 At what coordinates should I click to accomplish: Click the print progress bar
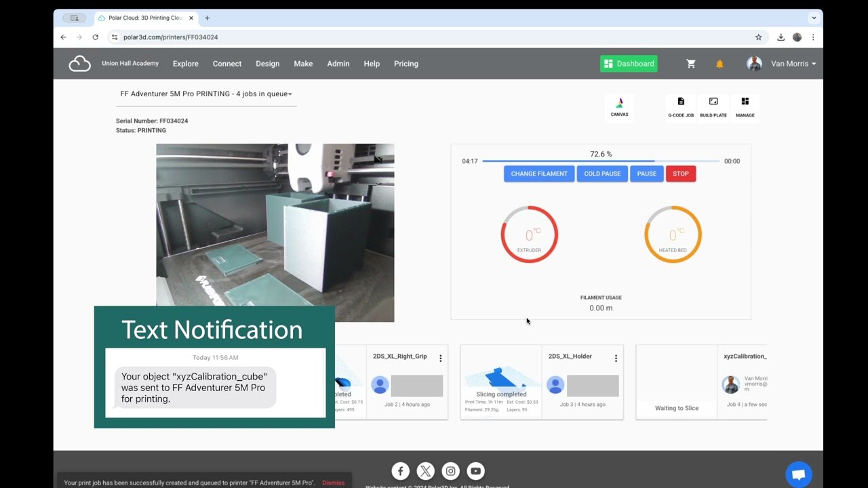pyautogui.click(x=601, y=161)
